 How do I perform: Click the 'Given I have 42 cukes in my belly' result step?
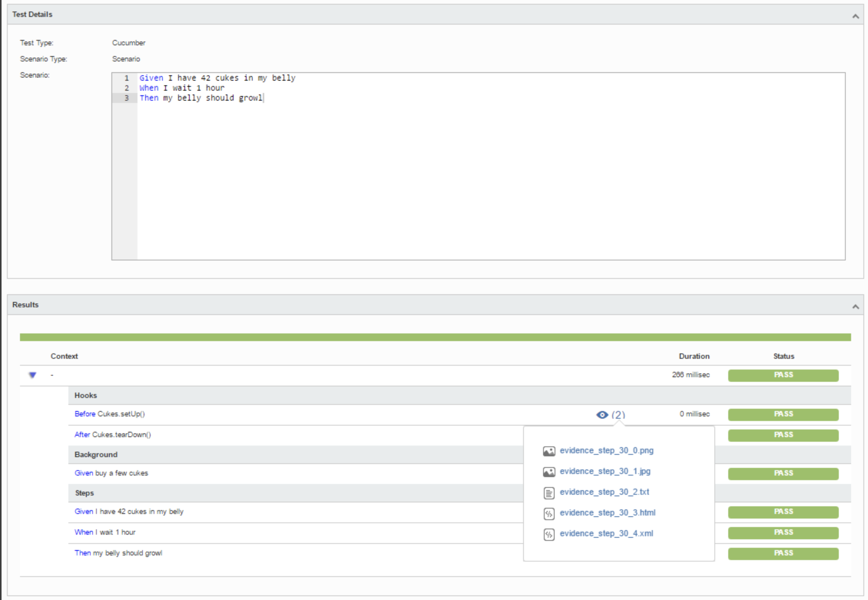click(x=129, y=511)
